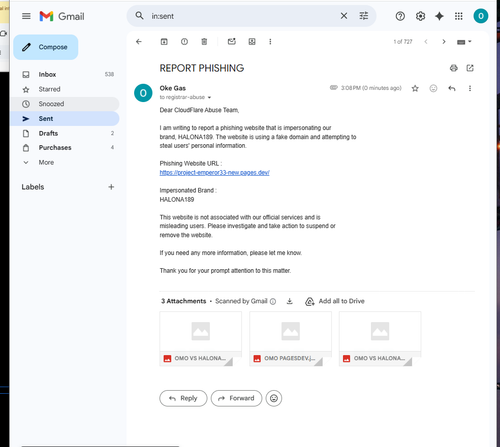Click the sender name Oke Gas

pyautogui.click(x=173, y=88)
